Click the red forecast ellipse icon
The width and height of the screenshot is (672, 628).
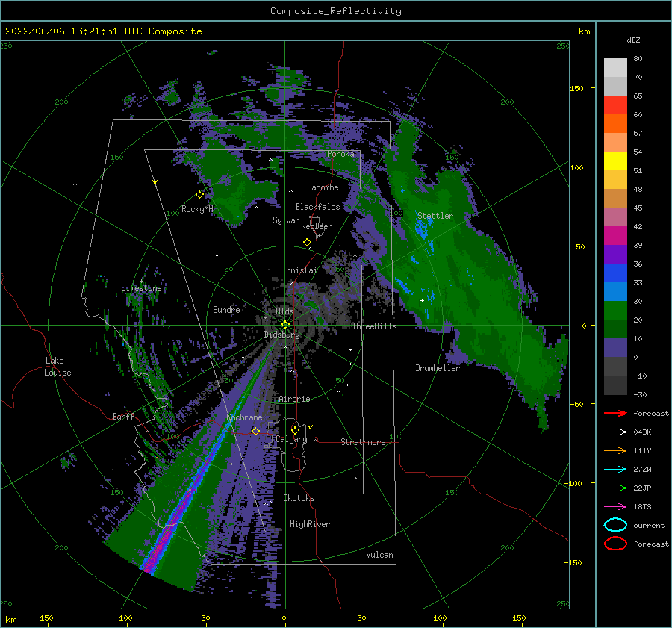click(x=615, y=544)
